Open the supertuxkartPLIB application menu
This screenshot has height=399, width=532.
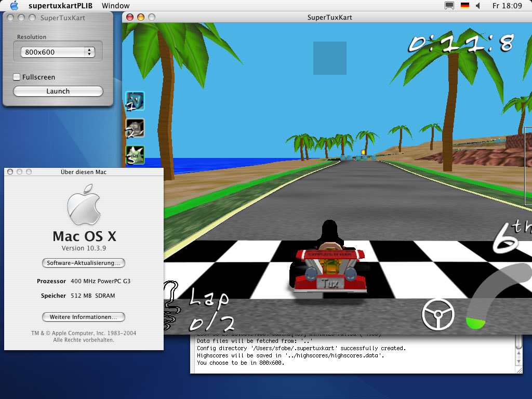pos(60,6)
